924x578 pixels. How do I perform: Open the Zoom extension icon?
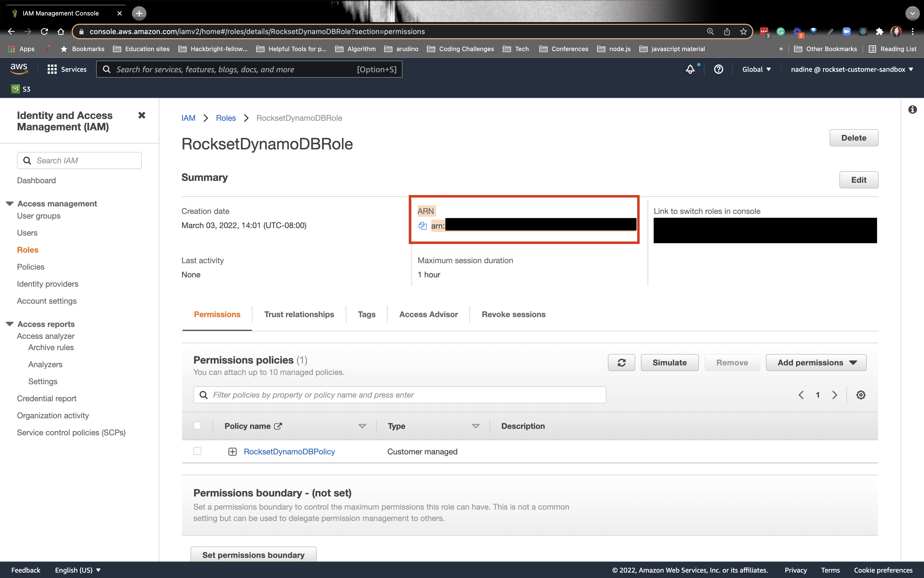coord(846,31)
